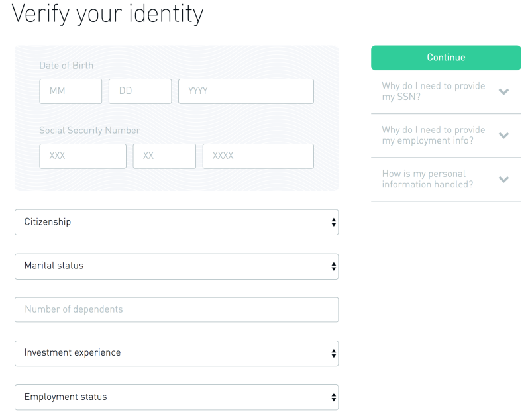The height and width of the screenshot is (420, 530).
Task: Expand the SSN question chevron
Action: pos(503,91)
